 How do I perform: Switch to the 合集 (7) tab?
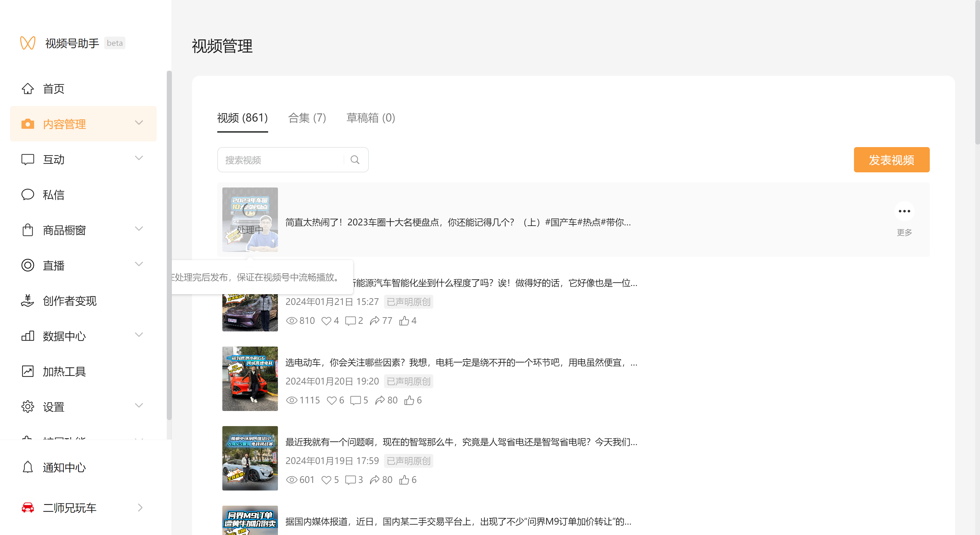[x=307, y=118]
